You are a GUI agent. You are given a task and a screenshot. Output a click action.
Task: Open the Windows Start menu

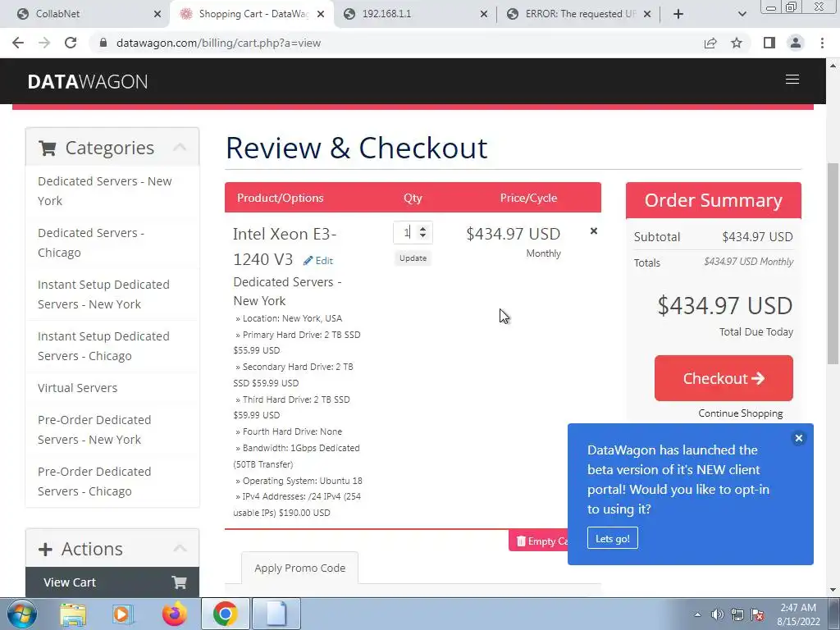click(22, 614)
